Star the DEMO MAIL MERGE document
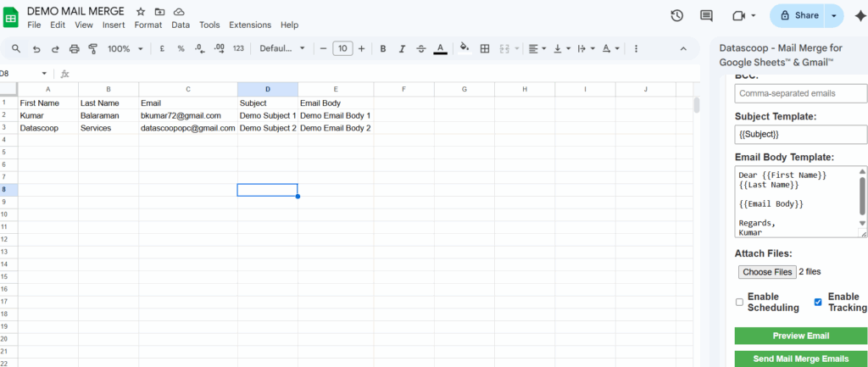 (141, 11)
